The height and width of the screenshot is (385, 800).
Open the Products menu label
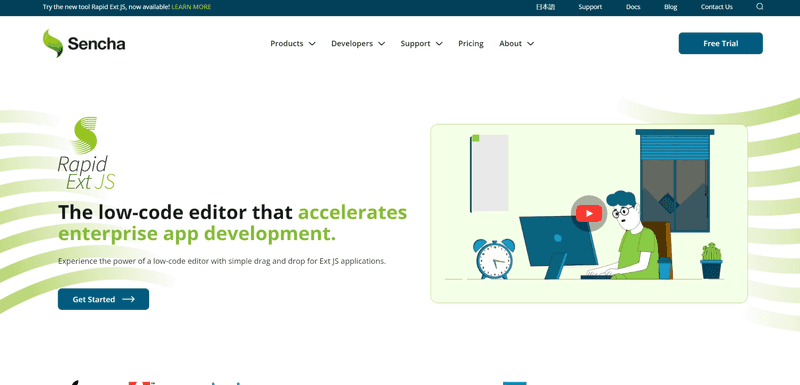(287, 43)
